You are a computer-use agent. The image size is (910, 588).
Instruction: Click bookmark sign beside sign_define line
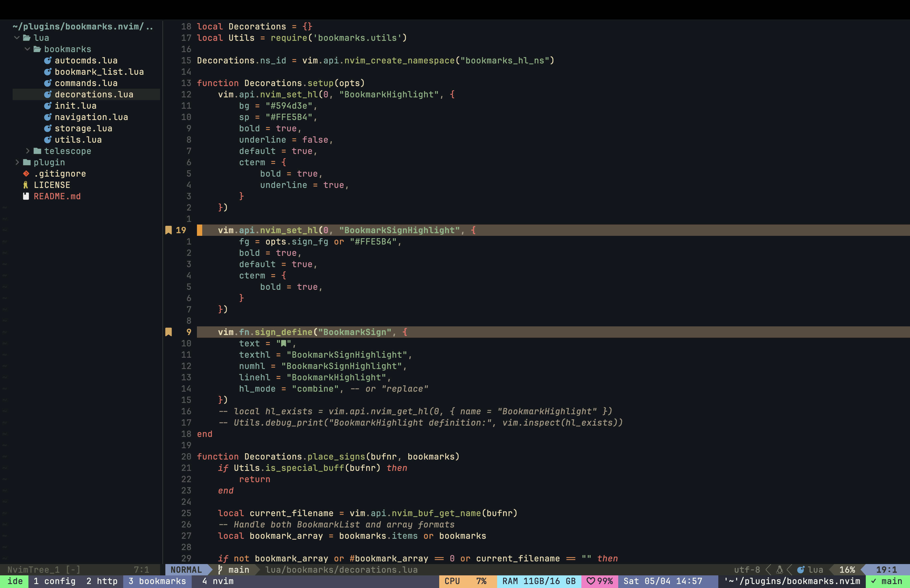169,332
